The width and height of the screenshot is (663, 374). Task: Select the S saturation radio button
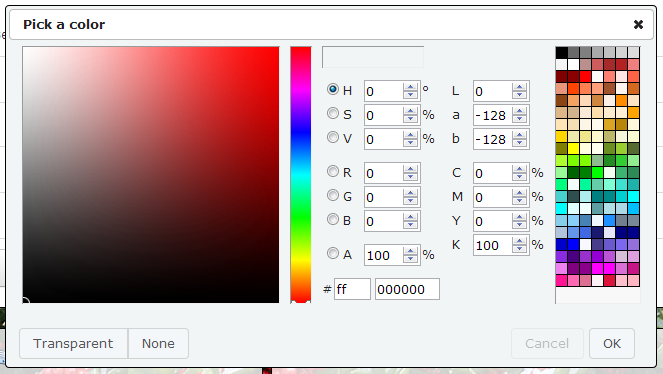coord(333,113)
